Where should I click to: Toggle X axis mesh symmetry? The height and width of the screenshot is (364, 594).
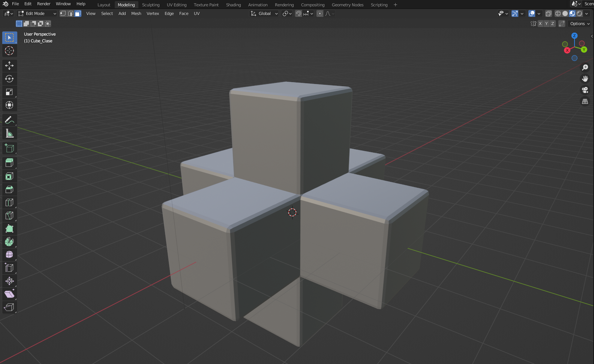pos(540,24)
